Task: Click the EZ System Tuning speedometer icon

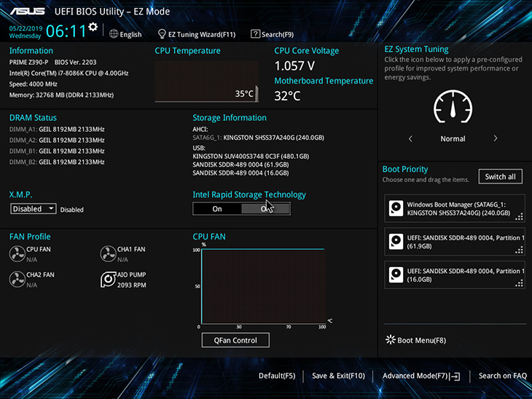Action: point(453,107)
